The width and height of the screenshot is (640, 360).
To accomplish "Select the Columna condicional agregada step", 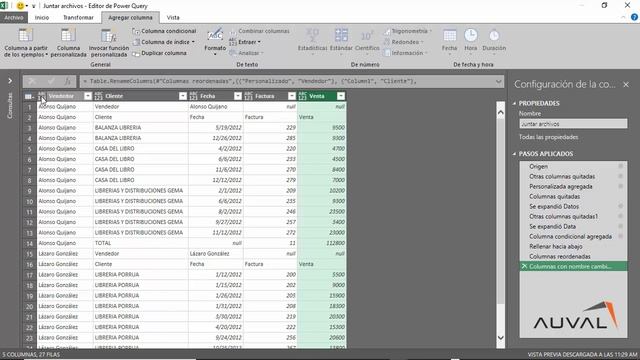I will tap(570, 236).
